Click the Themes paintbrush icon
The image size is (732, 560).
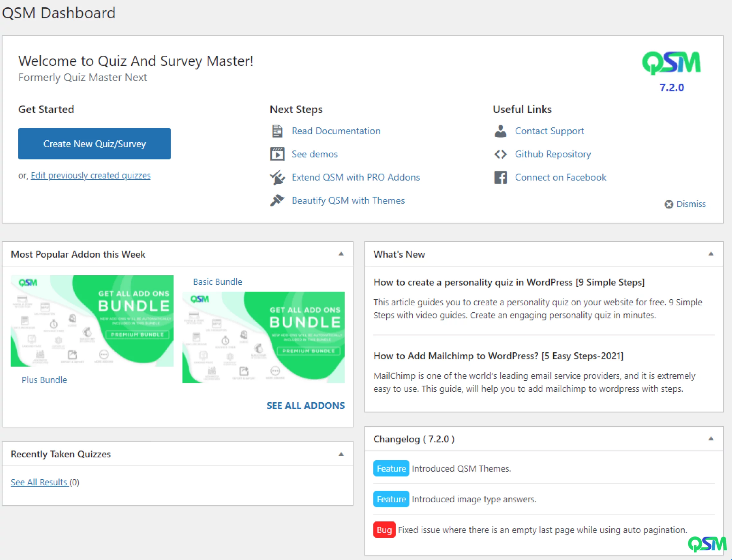tap(277, 200)
